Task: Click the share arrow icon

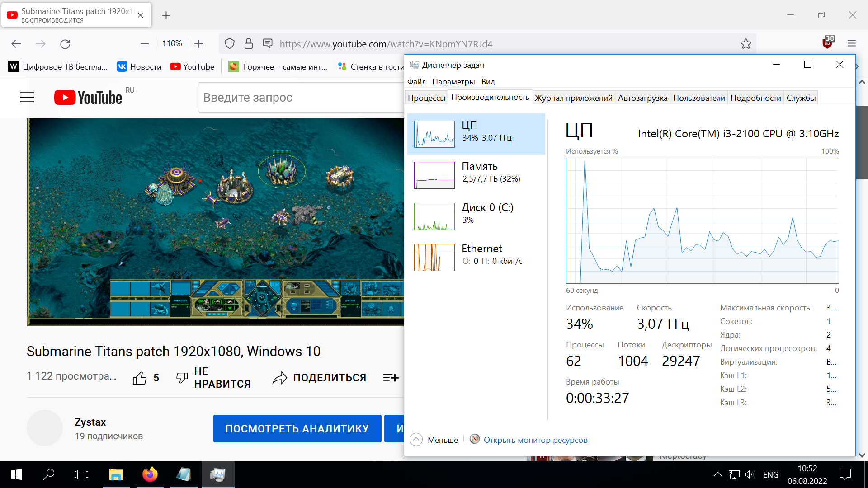Action: click(x=280, y=378)
